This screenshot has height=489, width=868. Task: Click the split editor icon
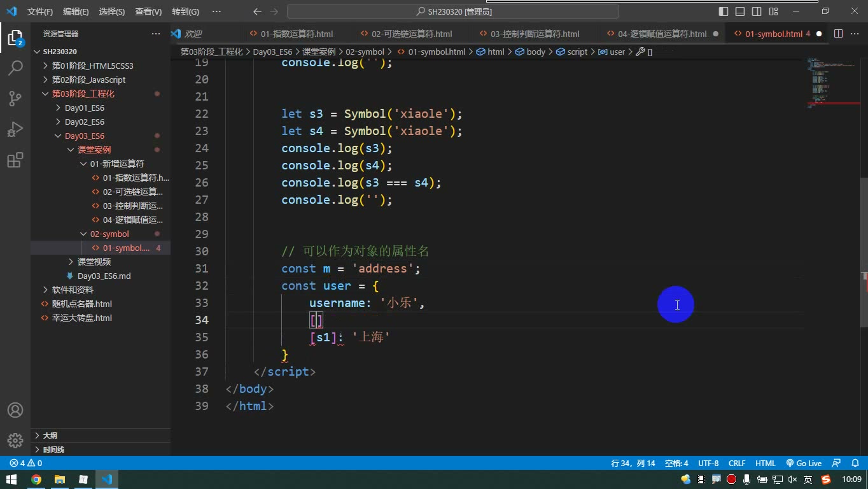pos(838,34)
